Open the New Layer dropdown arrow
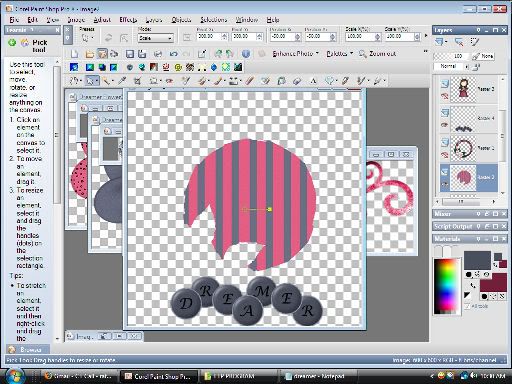Image resolution: width=512 pixels, height=384 pixels. pyautogui.click(x=446, y=42)
